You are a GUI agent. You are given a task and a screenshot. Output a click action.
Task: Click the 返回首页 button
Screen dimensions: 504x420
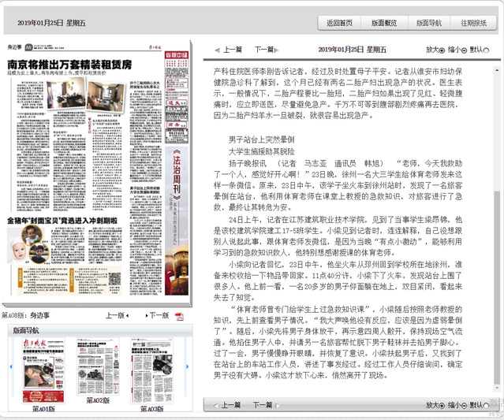pos(340,23)
